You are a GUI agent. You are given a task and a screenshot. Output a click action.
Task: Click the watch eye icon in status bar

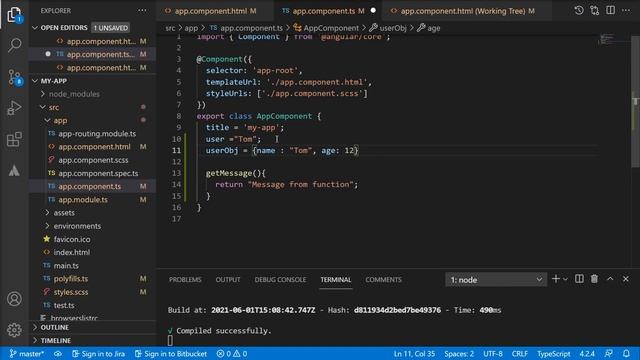coord(58,353)
